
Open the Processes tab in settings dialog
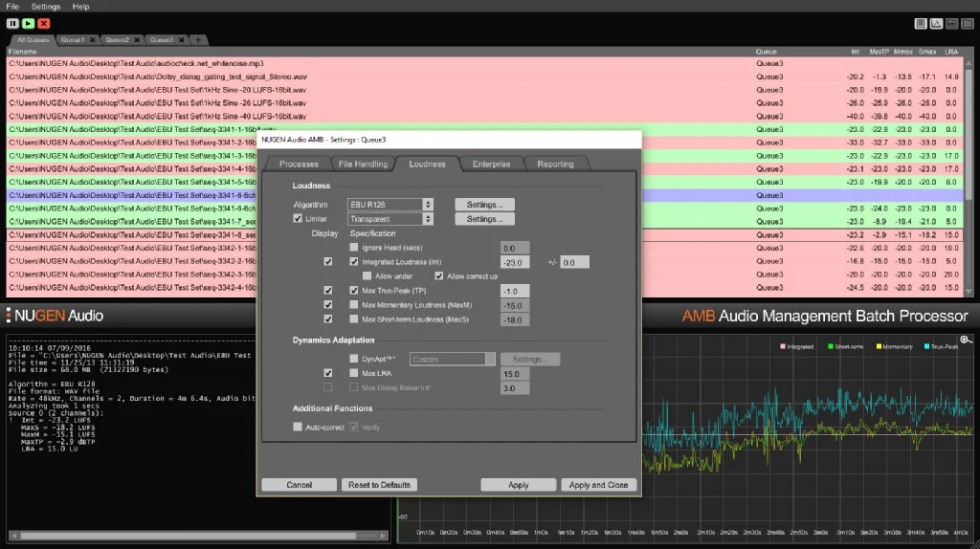[x=299, y=164]
